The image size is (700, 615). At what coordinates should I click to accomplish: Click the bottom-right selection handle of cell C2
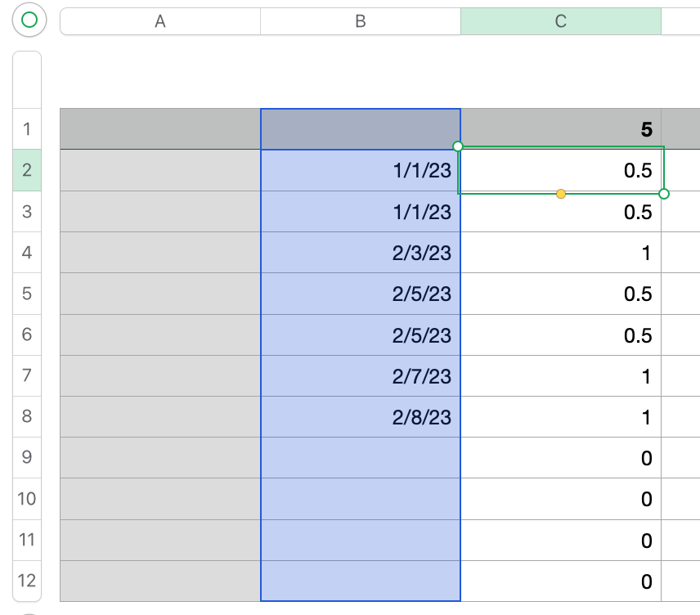click(x=664, y=194)
